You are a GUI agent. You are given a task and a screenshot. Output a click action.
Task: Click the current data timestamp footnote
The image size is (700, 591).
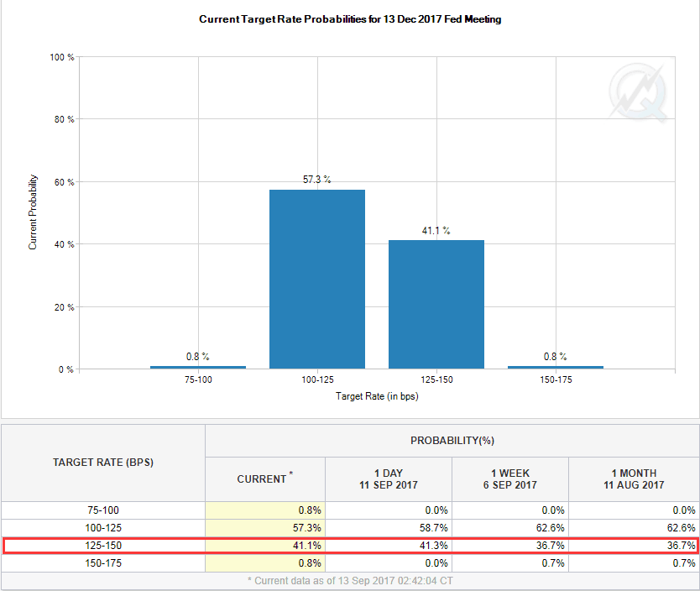349,581
